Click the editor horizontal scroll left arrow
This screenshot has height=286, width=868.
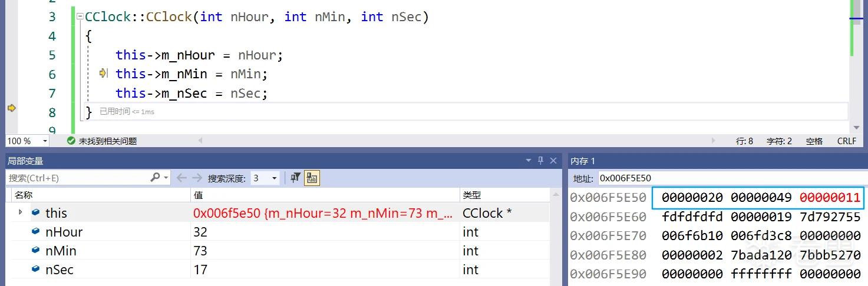[x=200, y=141]
